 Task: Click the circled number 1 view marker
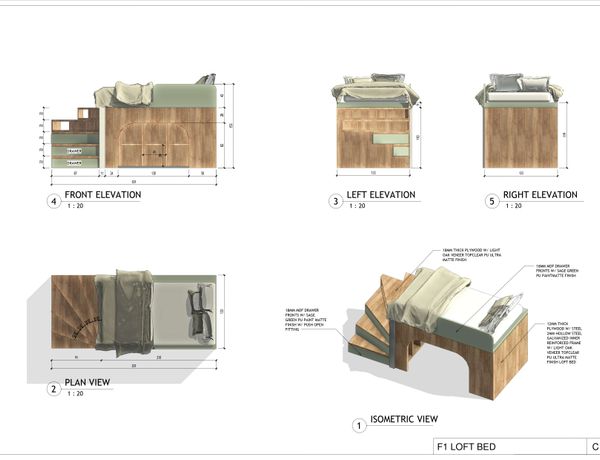coord(359,426)
